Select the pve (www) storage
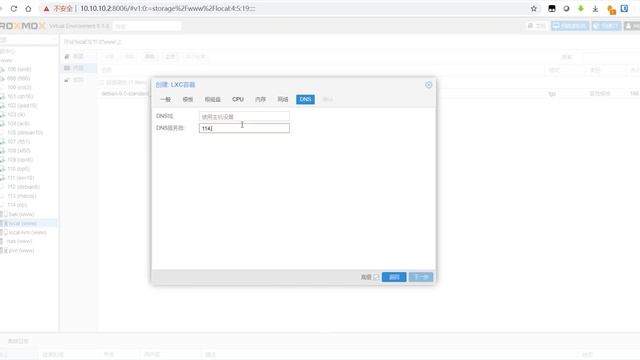The height and width of the screenshot is (360, 640). pyautogui.click(x=21, y=251)
